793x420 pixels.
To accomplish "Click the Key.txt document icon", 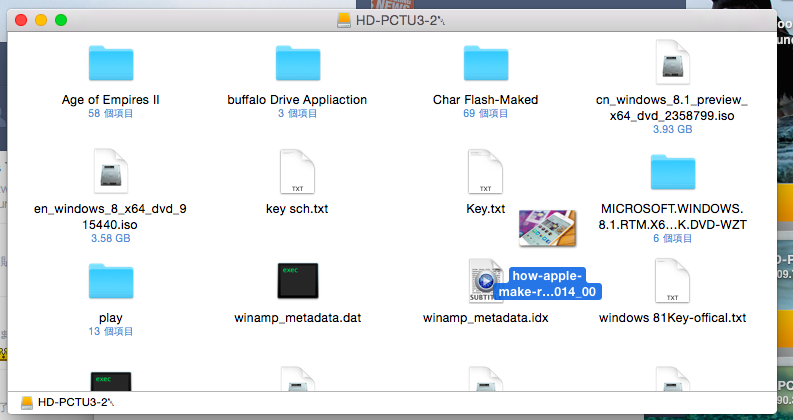I will (x=486, y=171).
